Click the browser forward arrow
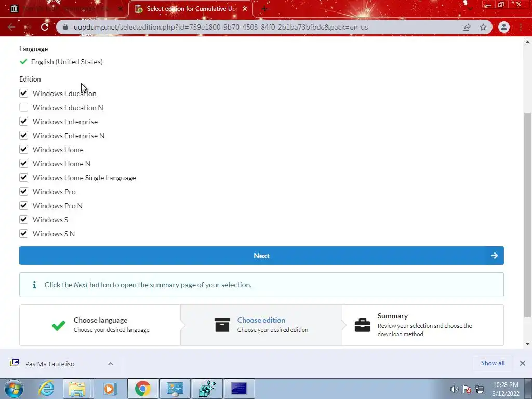This screenshot has width=532, height=399. [28, 27]
